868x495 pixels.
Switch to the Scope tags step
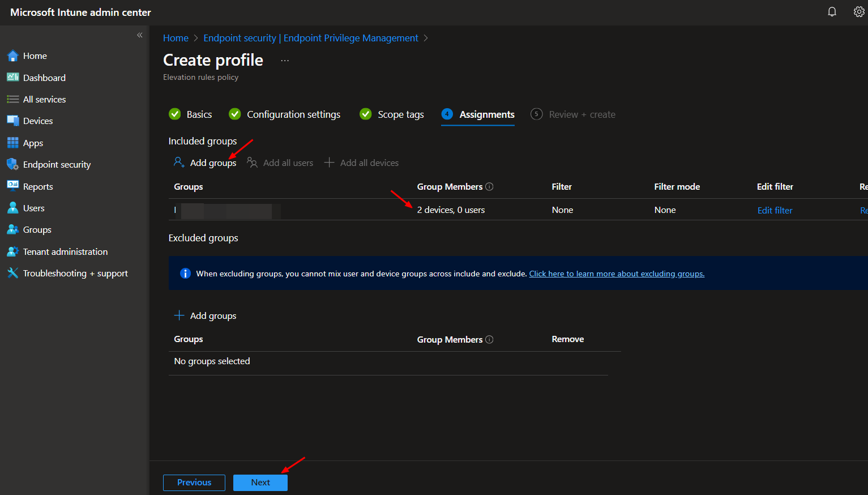click(x=392, y=114)
